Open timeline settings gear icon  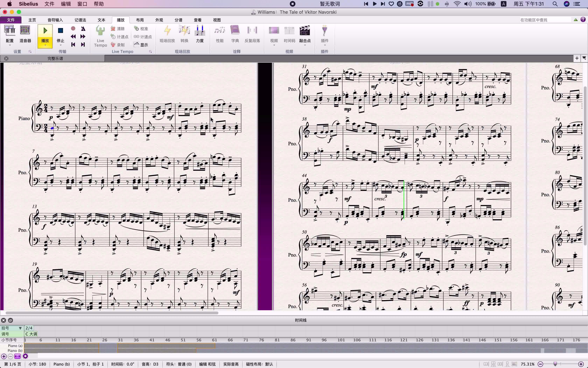click(x=25, y=356)
